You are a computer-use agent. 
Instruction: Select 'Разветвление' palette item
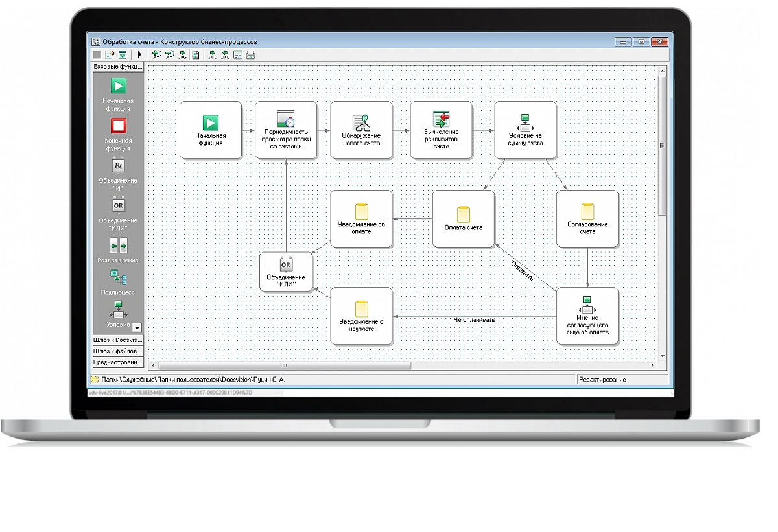[118, 249]
